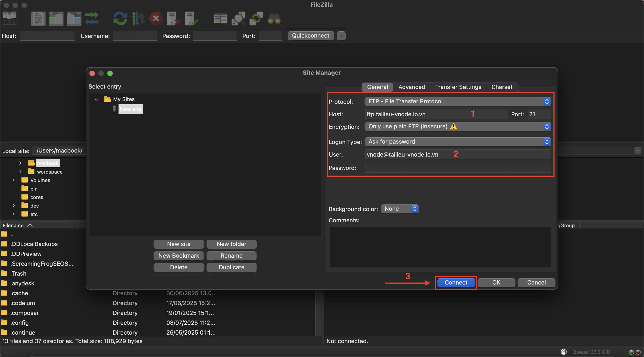The image size is (644, 357).
Task: Click Cancel in Site Manager
Action: point(536,283)
